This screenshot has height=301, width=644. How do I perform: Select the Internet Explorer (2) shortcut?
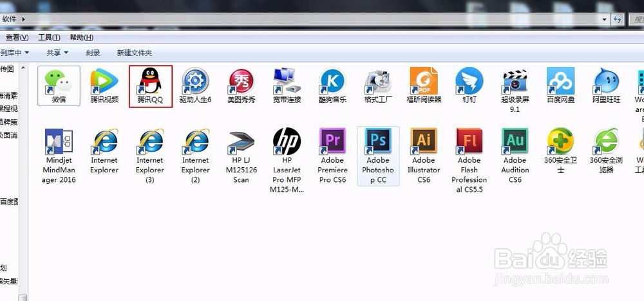(x=196, y=156)
